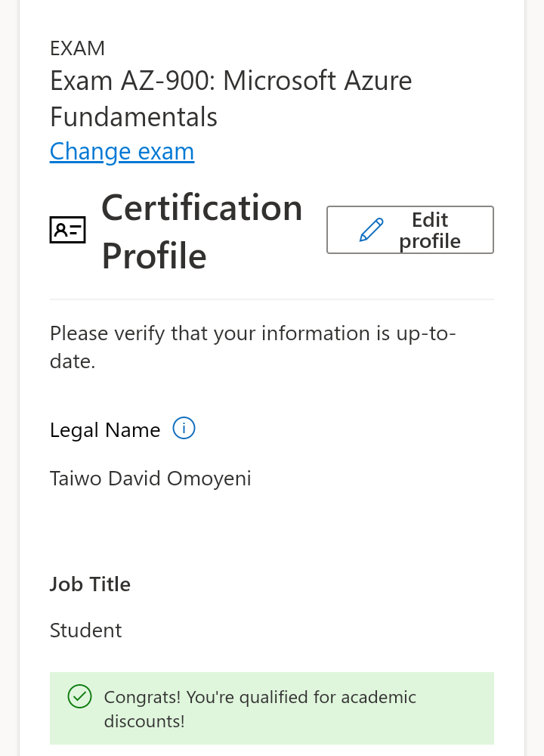Click the Legal Name heading text
544x756 pixels.
[105, 429]
